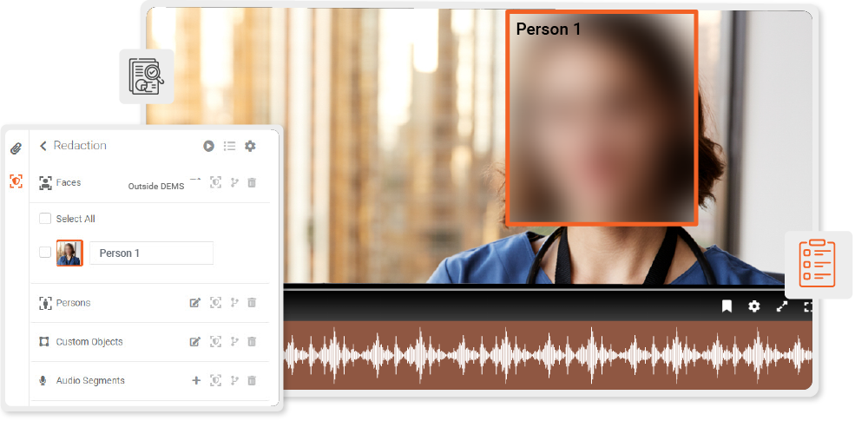
Task: Click edit pencil icon in Custom Objects row
Action: (x=194, y=341)
